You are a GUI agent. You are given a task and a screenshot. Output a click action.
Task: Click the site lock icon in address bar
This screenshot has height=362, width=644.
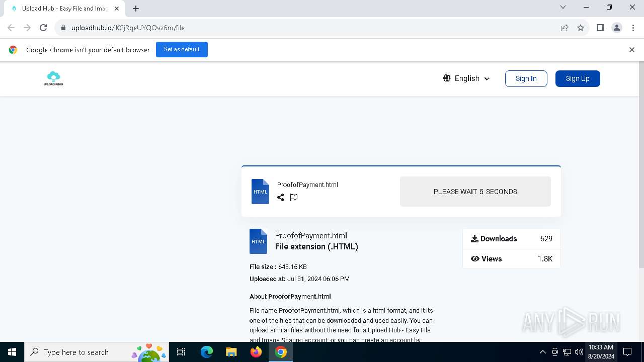63,28
